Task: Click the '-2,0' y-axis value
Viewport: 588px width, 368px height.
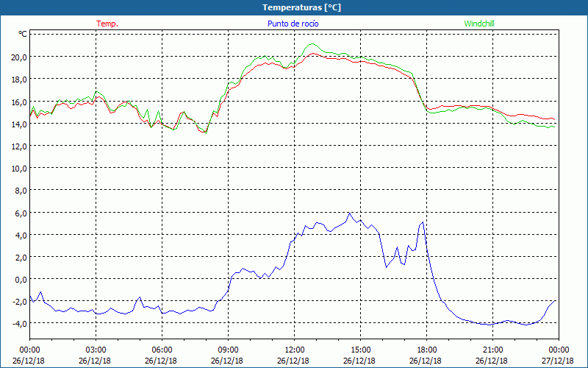Action: click(x=19, y=302)
